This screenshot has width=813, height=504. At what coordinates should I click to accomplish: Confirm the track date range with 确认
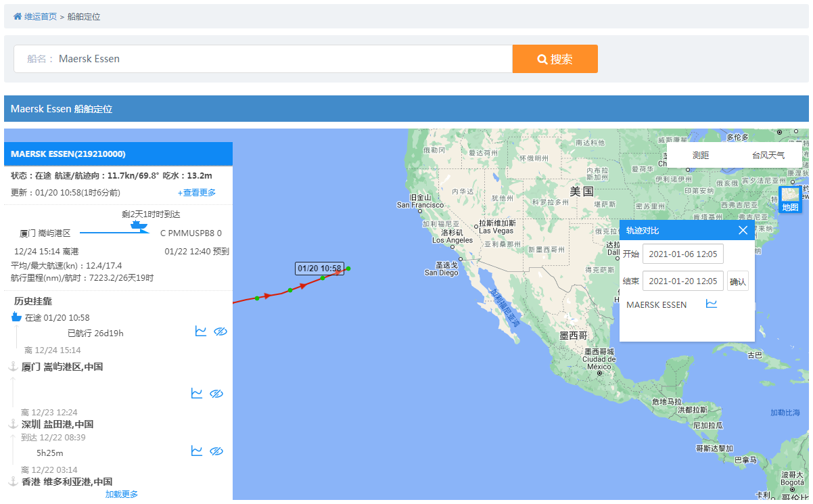point(738,281)
